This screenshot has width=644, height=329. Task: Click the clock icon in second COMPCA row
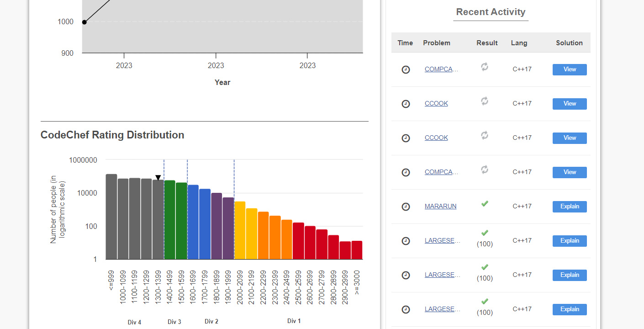406,172
